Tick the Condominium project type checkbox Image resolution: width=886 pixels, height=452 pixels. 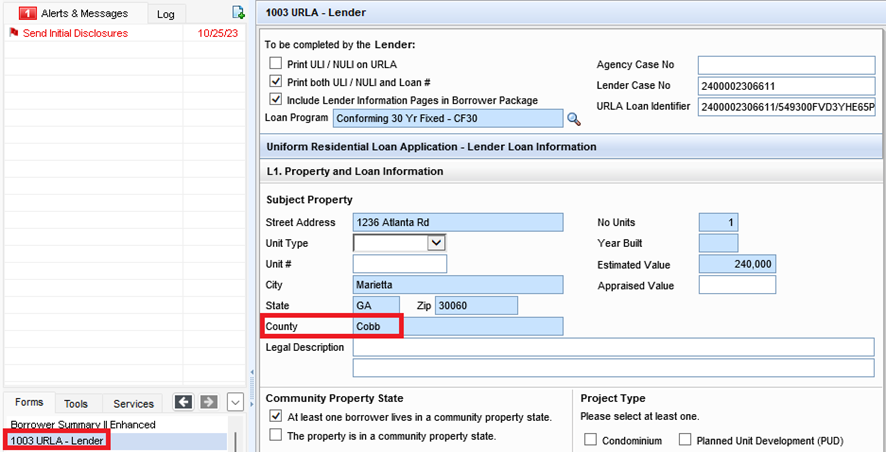(591, 440)
